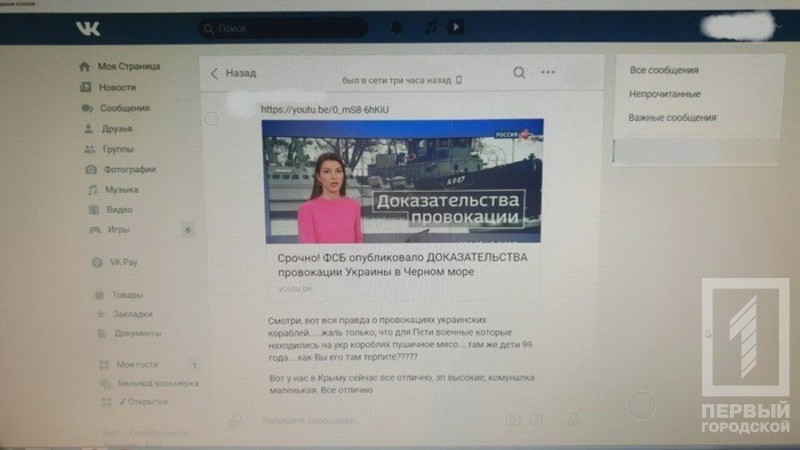Show Все сообщения filter
The height and width of the screenshot is (450, 800).
[x=663, y=70]
